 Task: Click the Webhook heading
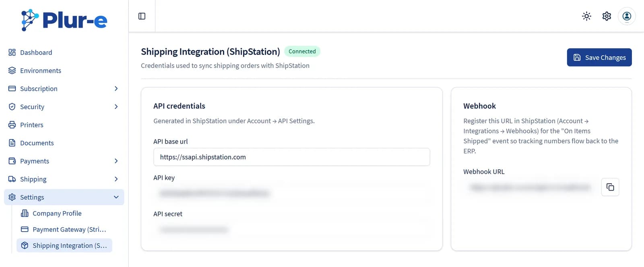pyautogui.click(x=479, y=106)
